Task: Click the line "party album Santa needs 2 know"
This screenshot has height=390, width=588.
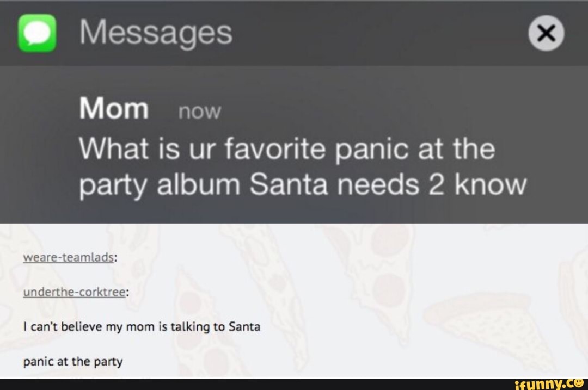Action: click(303, 185)
